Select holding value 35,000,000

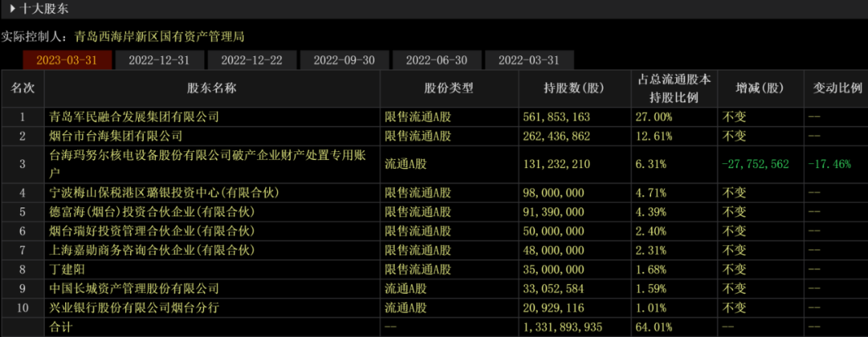(x=553, y=269)
